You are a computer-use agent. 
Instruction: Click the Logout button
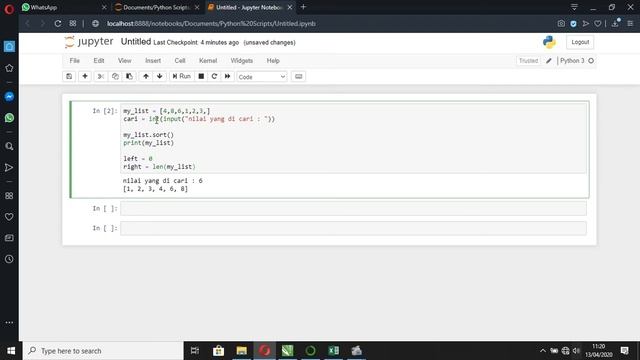point(580,42)
